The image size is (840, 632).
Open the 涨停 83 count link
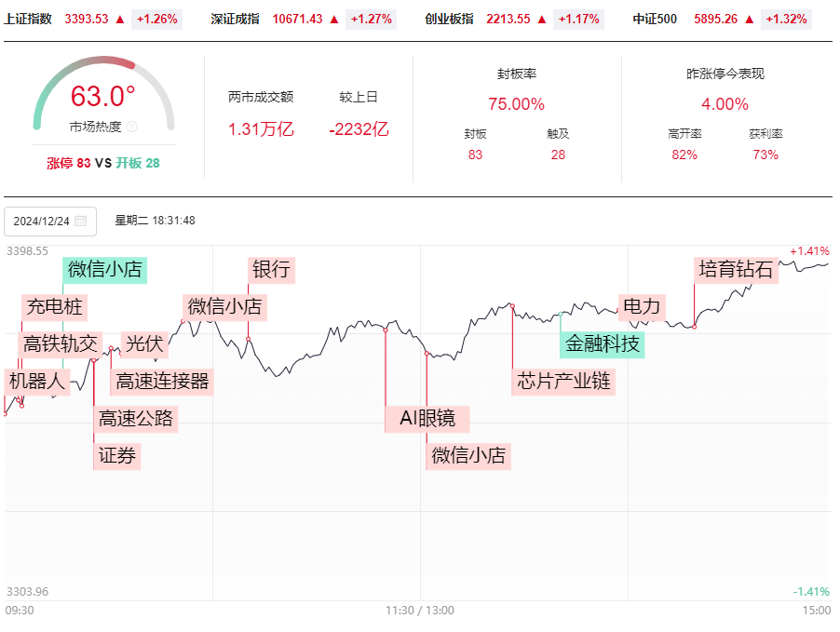tap(69, 164)
